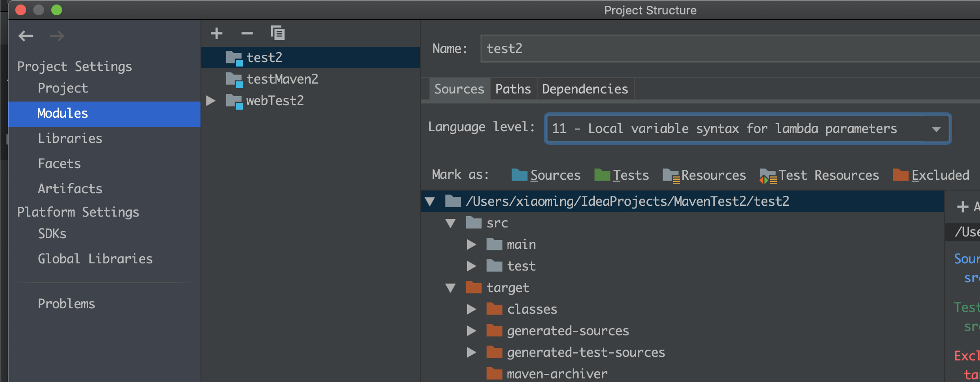The width and height of the screenshot is (980, 382).
Task: Click the testMaven2 module folder icon
Action: click(x=234, y=80)
